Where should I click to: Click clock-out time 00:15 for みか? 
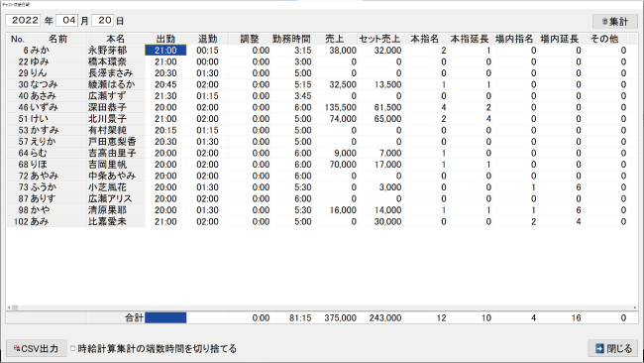207,51
